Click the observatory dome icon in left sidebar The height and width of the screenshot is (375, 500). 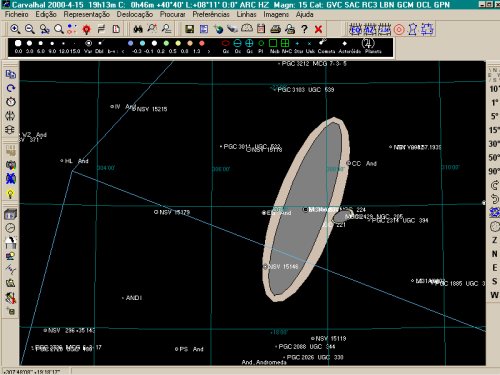click(x=10, y=242)
